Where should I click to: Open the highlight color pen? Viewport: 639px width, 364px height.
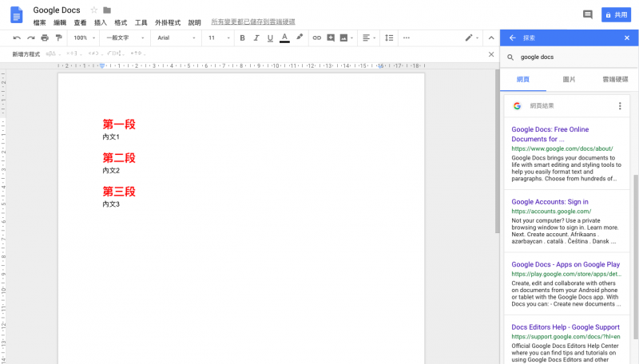coord(300,37)
